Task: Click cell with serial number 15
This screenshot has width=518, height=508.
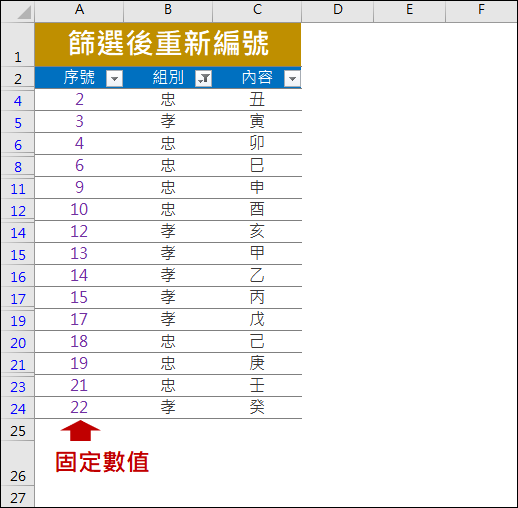Action: pyautogui.click(x=79, y=298)
